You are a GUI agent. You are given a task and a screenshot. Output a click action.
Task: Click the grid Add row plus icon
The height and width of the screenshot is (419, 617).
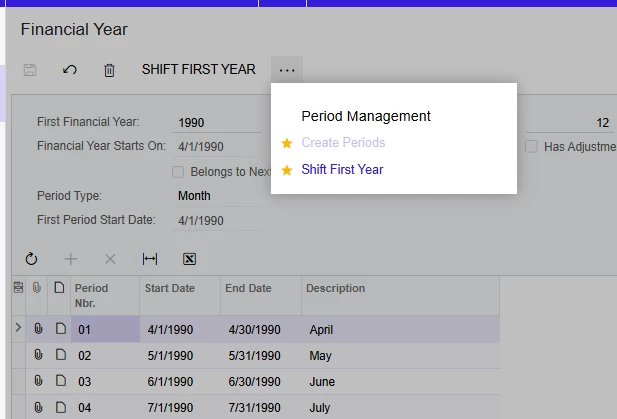coord(70,259)
